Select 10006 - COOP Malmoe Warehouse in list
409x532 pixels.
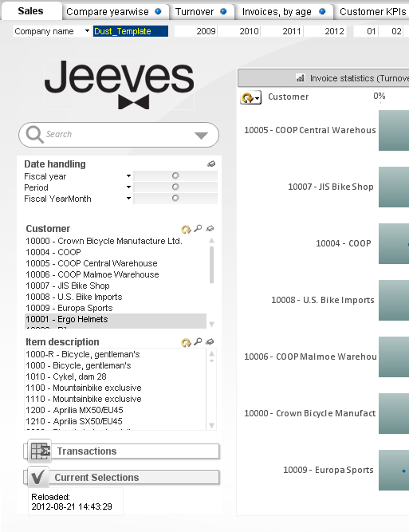click(x=116, y=274)
